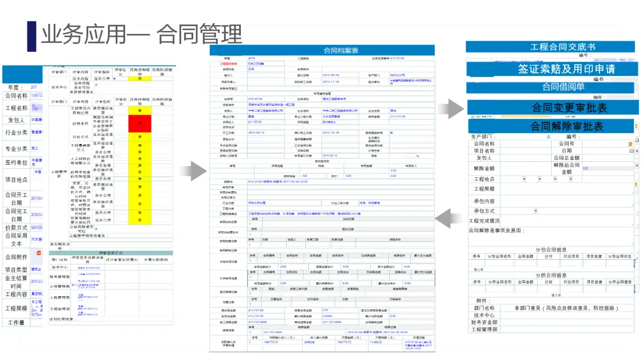The height and width of the screenshot is (363, 644).
Task: Open second 工程地点 dropdown
Action: [540, 179]
